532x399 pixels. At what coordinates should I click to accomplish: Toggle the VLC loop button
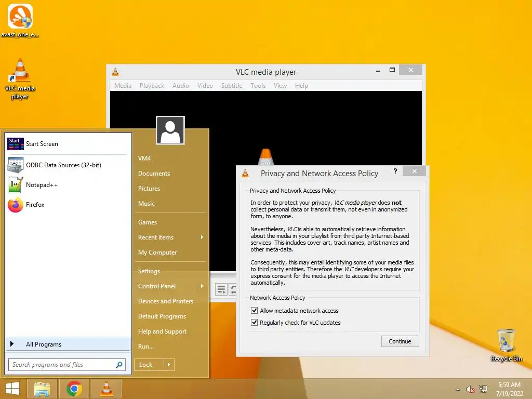(x=233, y=290)
